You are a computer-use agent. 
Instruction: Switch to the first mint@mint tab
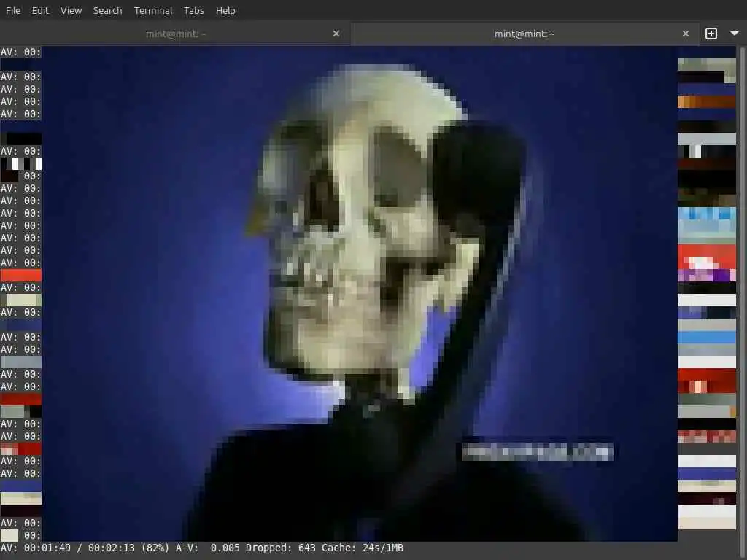click(176, 34)
